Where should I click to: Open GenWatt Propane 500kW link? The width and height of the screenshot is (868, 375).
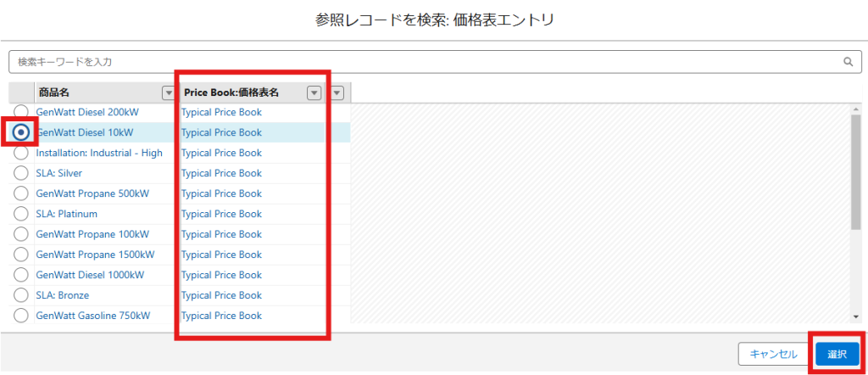pyautogui.click(x=92, y=193)
